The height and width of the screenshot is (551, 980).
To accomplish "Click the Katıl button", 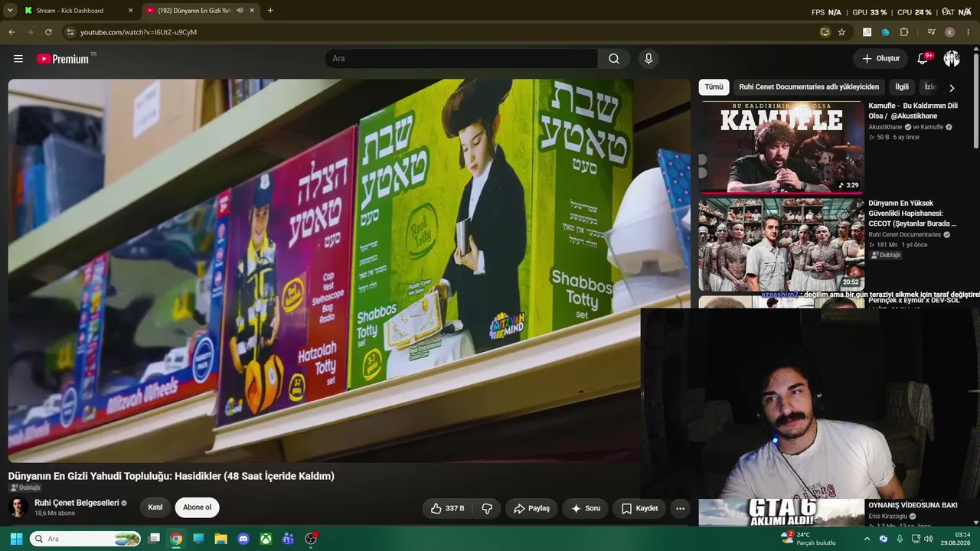I will point(155,507).
